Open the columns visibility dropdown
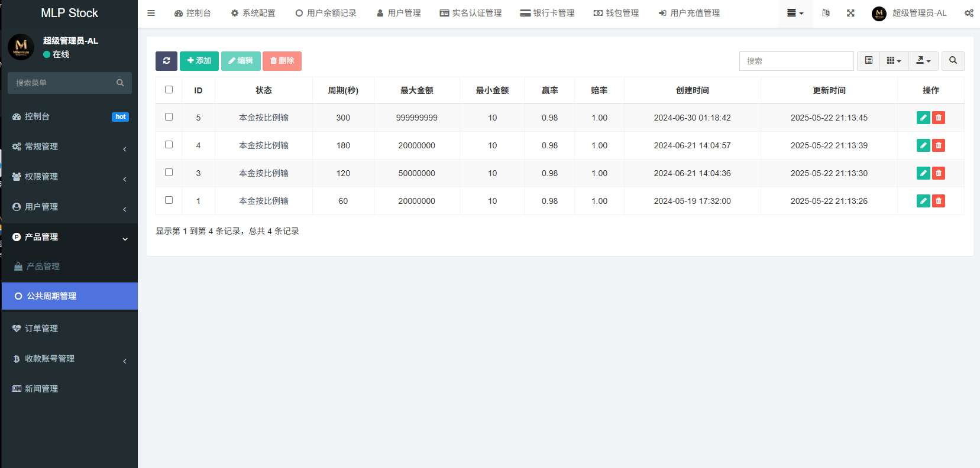 (894, 61)
